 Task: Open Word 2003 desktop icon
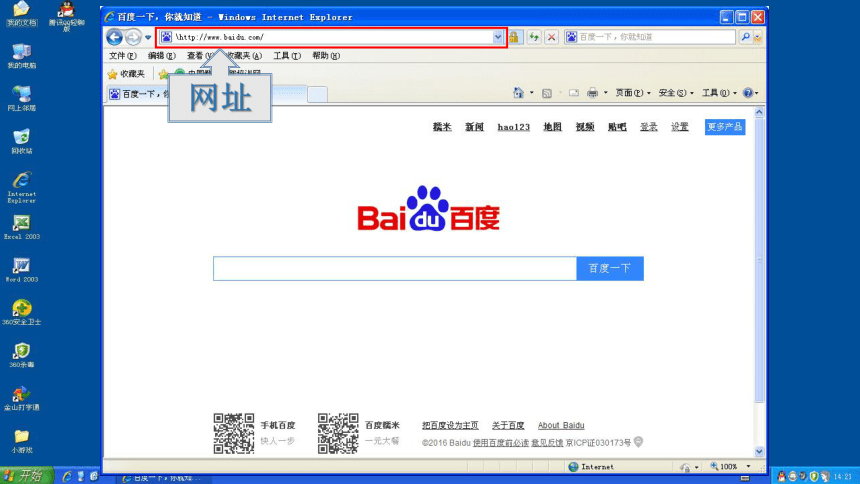click(21, 270)
